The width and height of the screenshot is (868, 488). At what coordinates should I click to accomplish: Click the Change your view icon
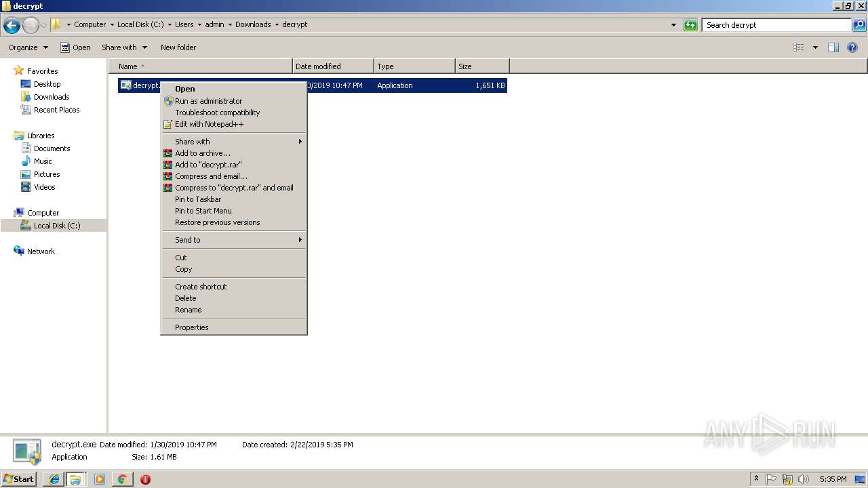(x=799, y=47)
